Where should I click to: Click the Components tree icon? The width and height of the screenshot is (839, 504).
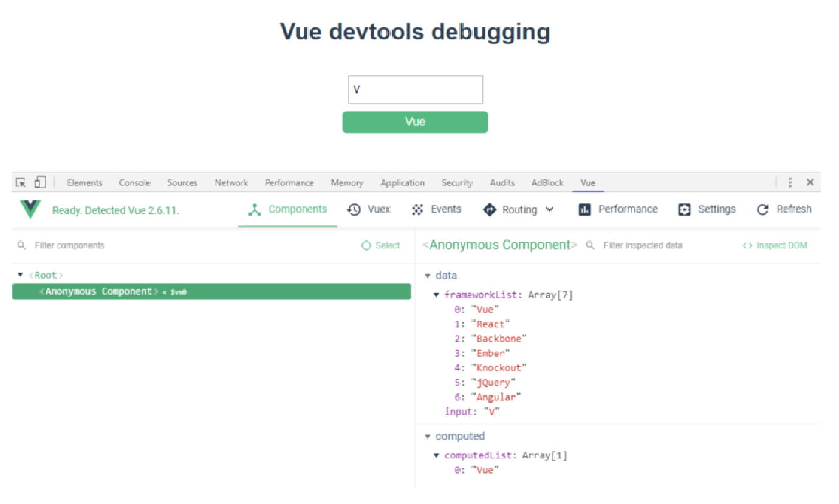[255, 209]
